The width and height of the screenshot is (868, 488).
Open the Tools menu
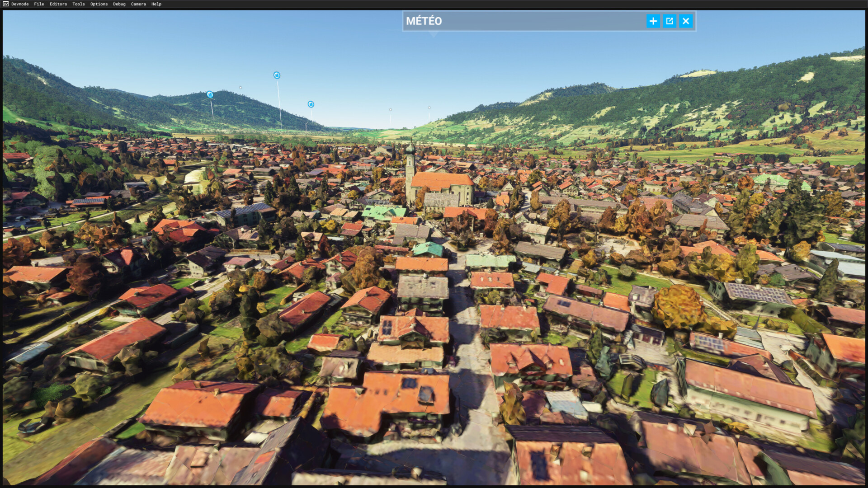pos(79,4)
